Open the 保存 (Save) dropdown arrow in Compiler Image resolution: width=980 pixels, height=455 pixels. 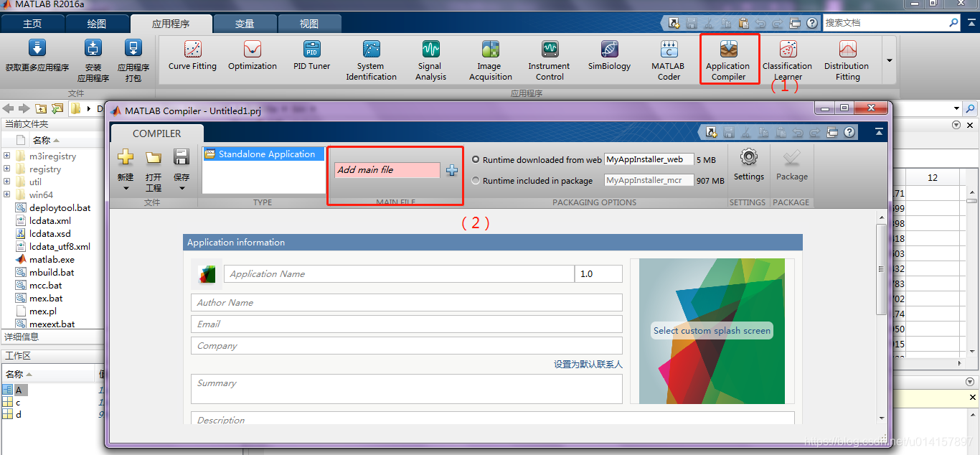point(182,189)
